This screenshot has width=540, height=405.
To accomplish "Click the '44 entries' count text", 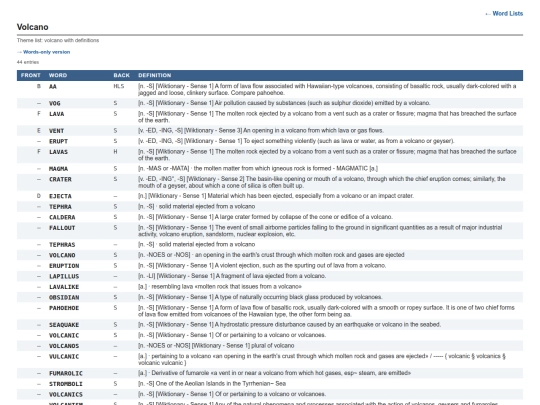I will point(28,62).
